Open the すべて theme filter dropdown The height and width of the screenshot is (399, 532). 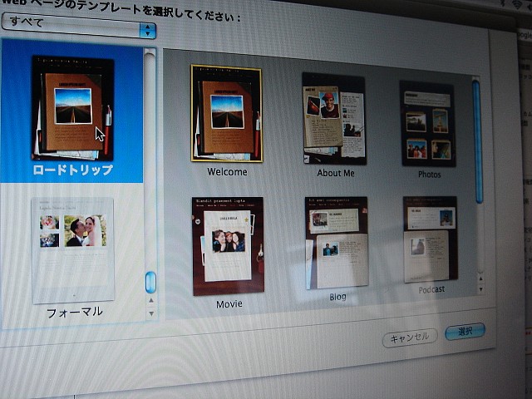79,31
